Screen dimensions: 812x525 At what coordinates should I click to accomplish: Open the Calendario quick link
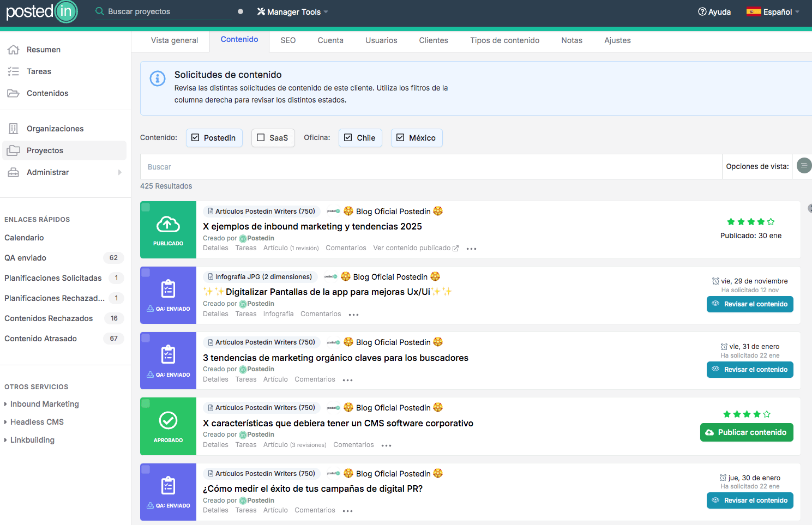coord(24,238)
